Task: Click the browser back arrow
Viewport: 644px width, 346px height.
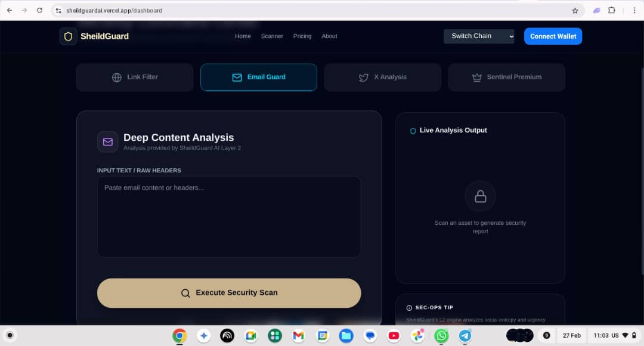Action: 10,10
